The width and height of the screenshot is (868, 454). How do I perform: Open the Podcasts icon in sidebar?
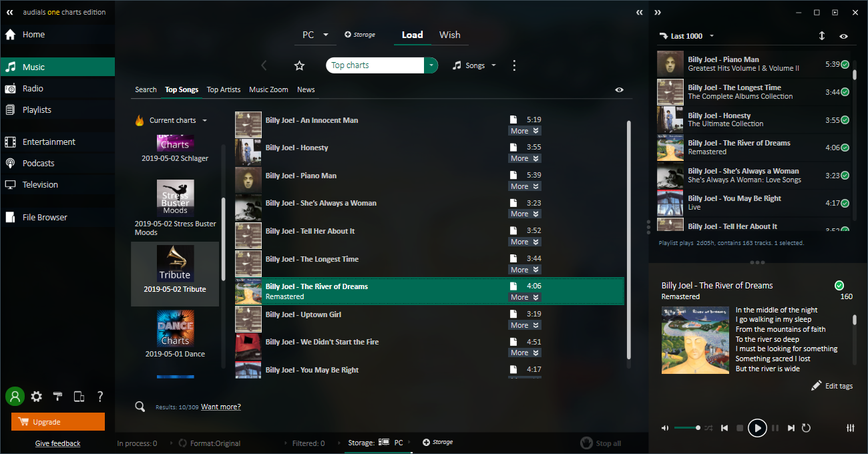10,164
